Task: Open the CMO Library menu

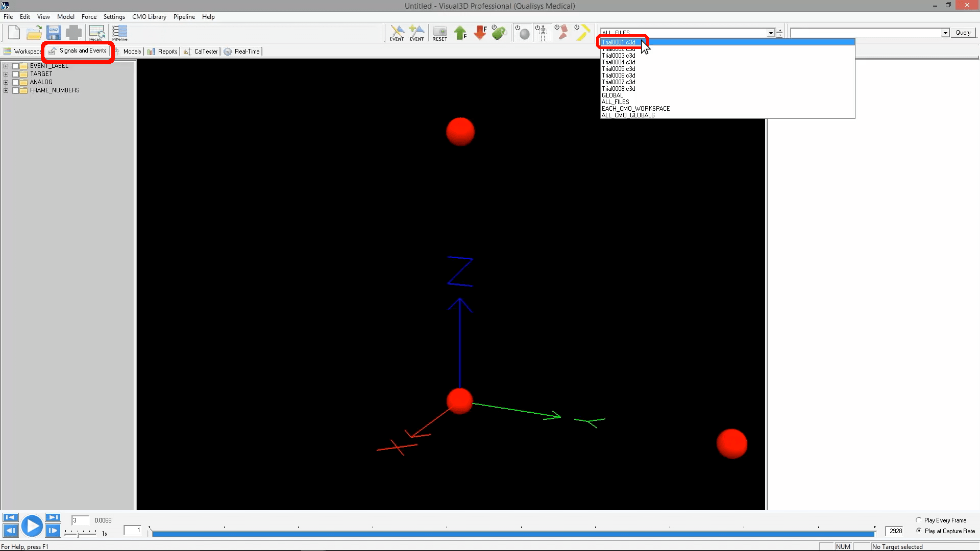Action: pyautogui.click(x=149, y=17)
